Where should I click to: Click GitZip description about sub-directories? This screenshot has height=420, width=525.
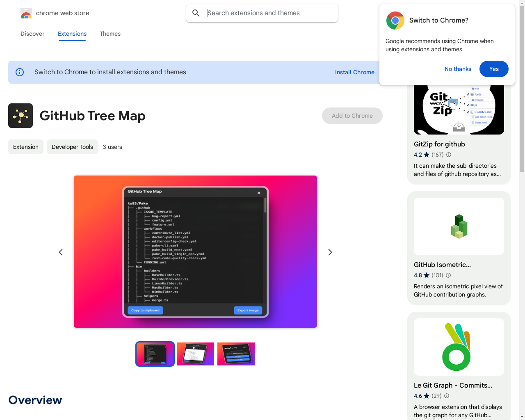(x=457, y=170)
